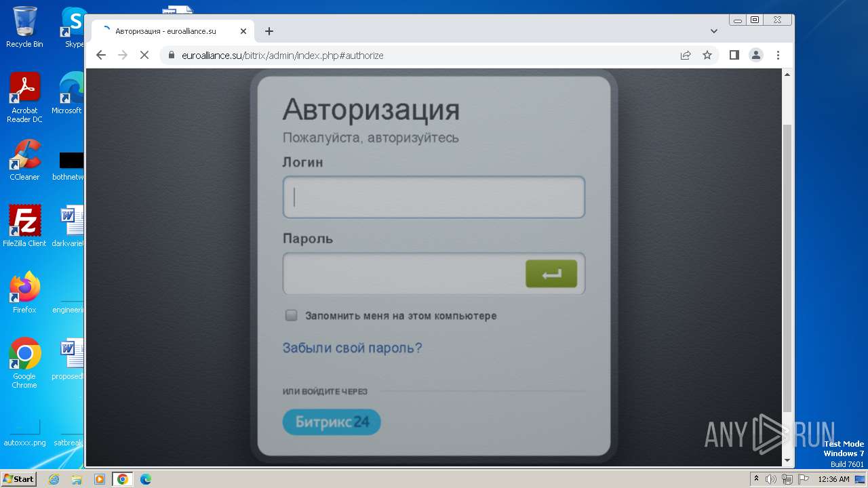The width and height of the screenshot is (868, 488).
Task: Focus the Логин input field
Action: pyautogui.click(x=434, y=197)
